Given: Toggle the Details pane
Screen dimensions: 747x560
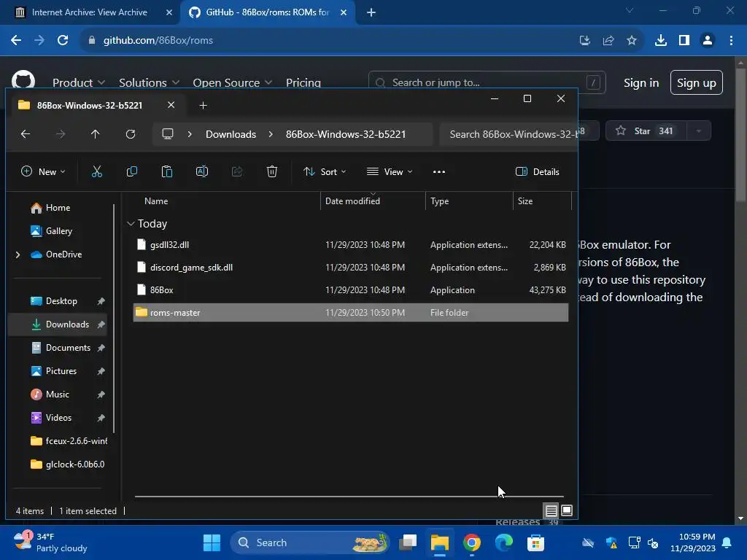Looking at the screenshot, I should pyautogui.click(x=538, y=172).
